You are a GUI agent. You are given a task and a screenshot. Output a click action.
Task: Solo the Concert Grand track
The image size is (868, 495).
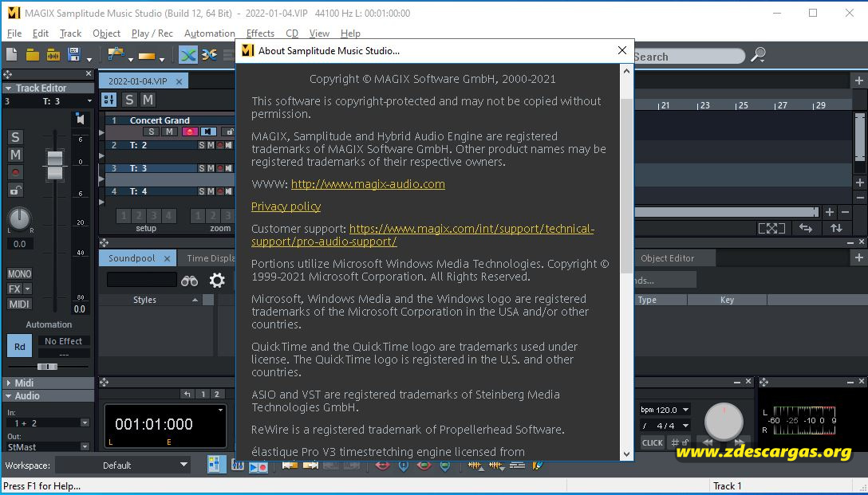click(151, 132)
